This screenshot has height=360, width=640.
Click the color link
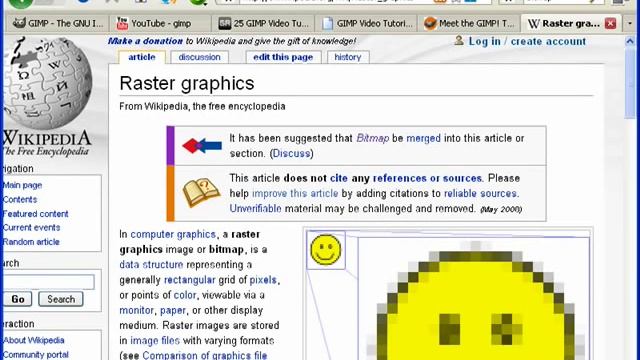pos(185,295)
